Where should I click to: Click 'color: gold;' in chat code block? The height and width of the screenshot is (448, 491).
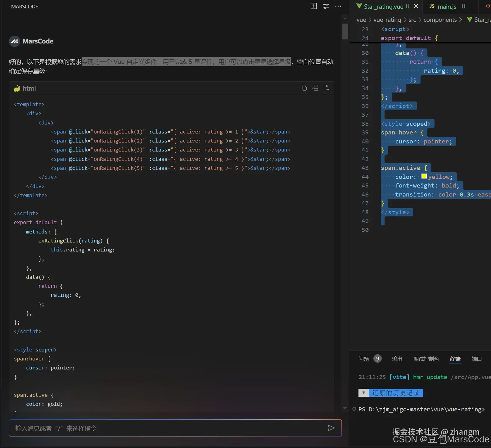(44, 404)
